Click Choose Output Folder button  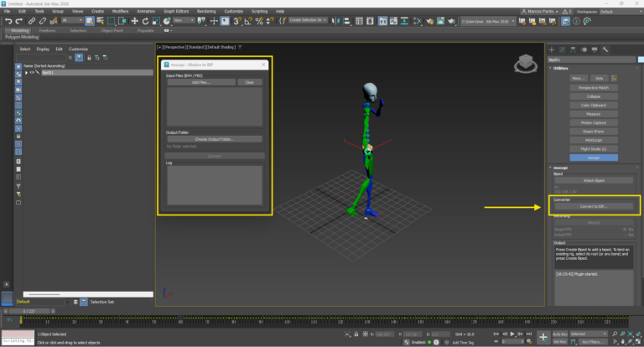215,139
